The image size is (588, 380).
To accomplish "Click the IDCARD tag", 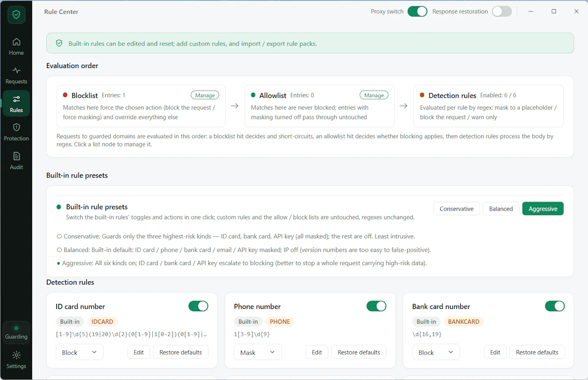I will 102,322.
